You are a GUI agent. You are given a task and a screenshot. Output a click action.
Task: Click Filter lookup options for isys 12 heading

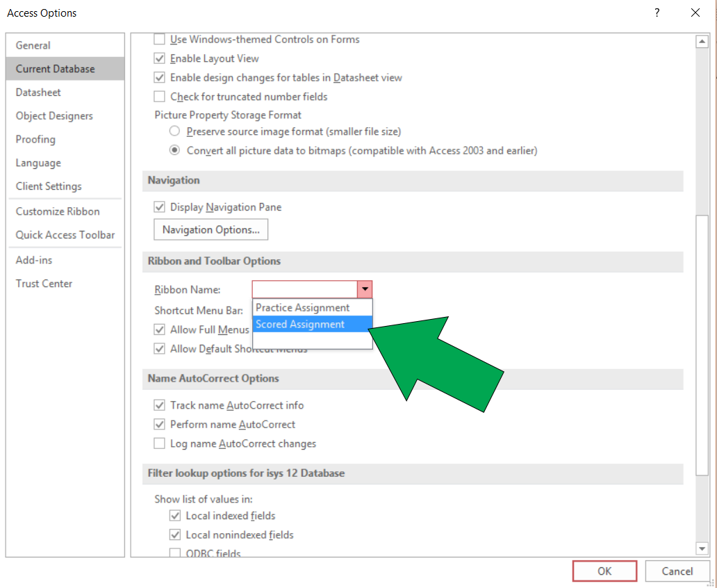[x=246, y=473]
